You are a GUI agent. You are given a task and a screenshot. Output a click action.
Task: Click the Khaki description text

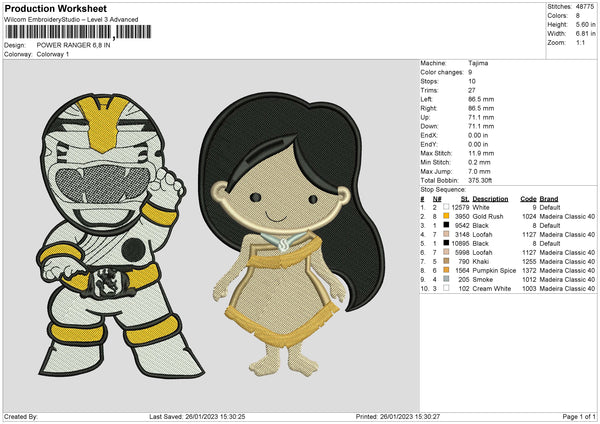(481, 261)
